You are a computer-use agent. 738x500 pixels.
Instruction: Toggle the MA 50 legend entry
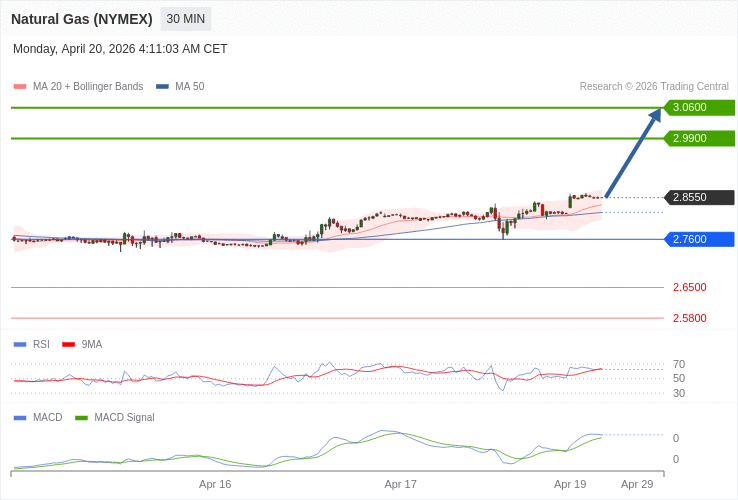click(x=181, y=87)
